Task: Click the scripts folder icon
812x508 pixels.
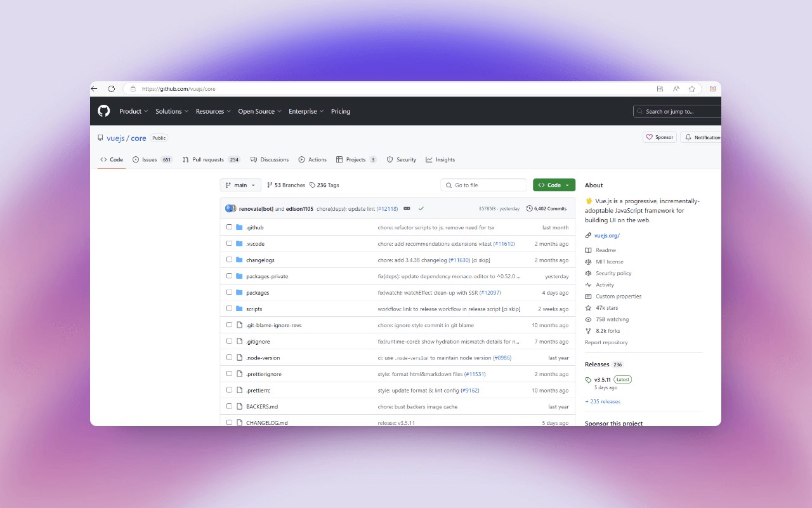Action: (x=239, y=309)
